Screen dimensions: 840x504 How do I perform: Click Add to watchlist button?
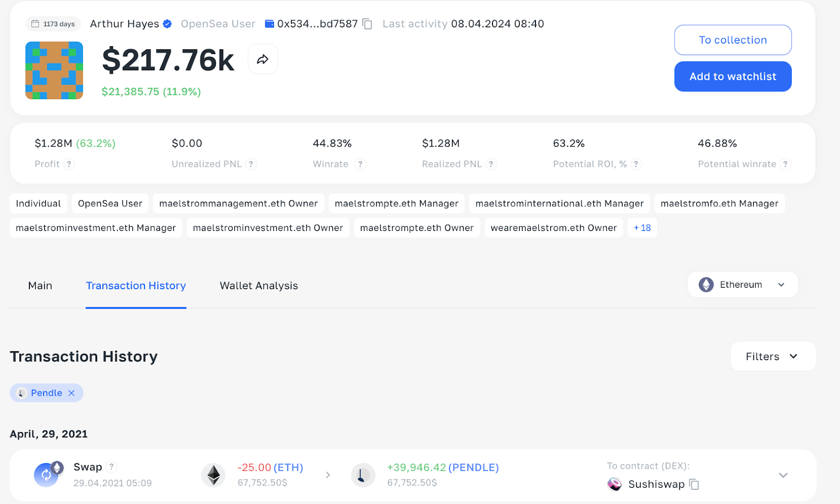[x=733, y=77]
